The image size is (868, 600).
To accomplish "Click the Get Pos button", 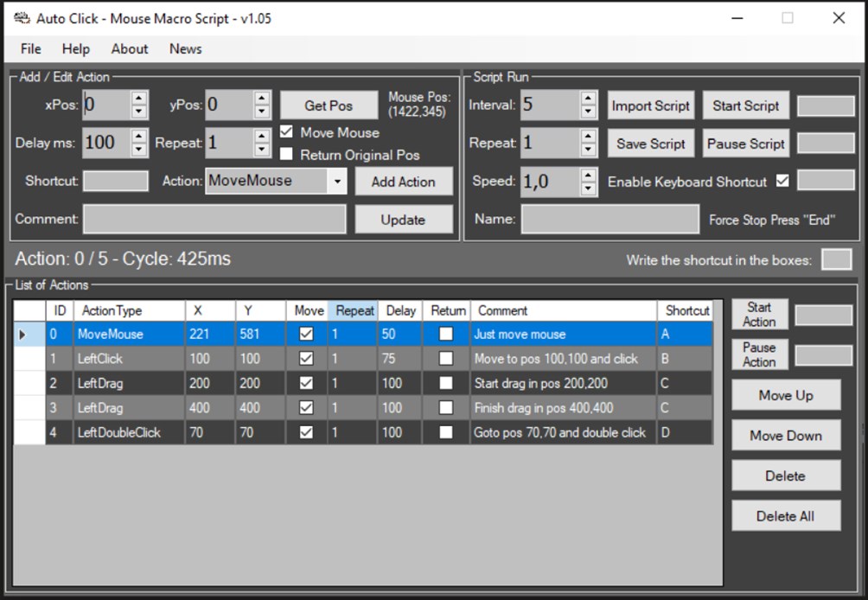I will point(328,105).
